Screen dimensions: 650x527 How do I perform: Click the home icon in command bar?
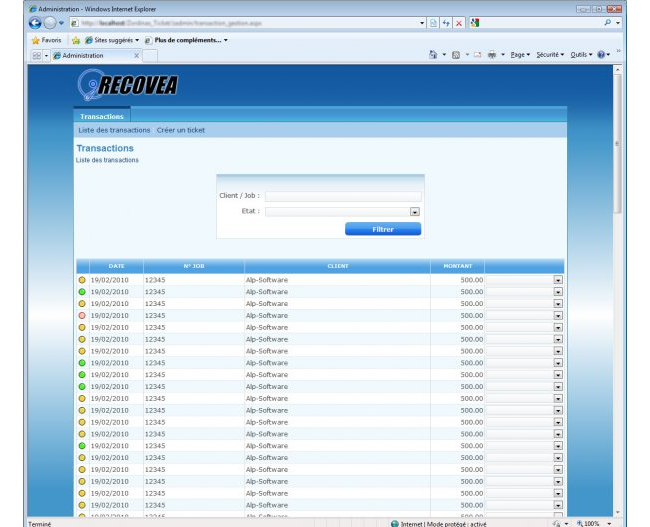[x=433, y=55]
